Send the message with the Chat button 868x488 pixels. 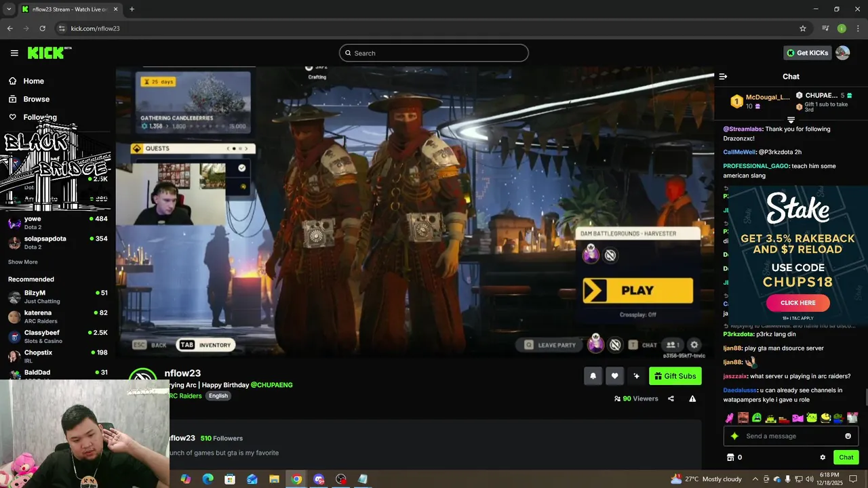pos(846,457)
